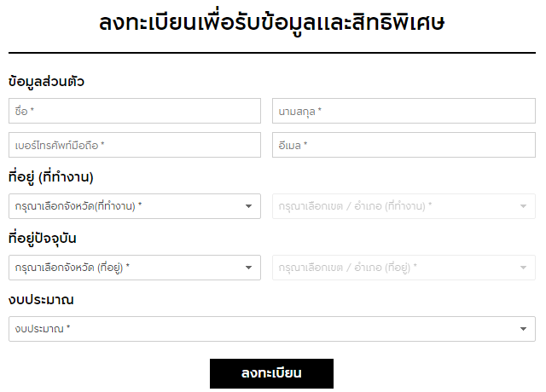Focus the นามสกุล (last name) text box

tap(404, 111)
